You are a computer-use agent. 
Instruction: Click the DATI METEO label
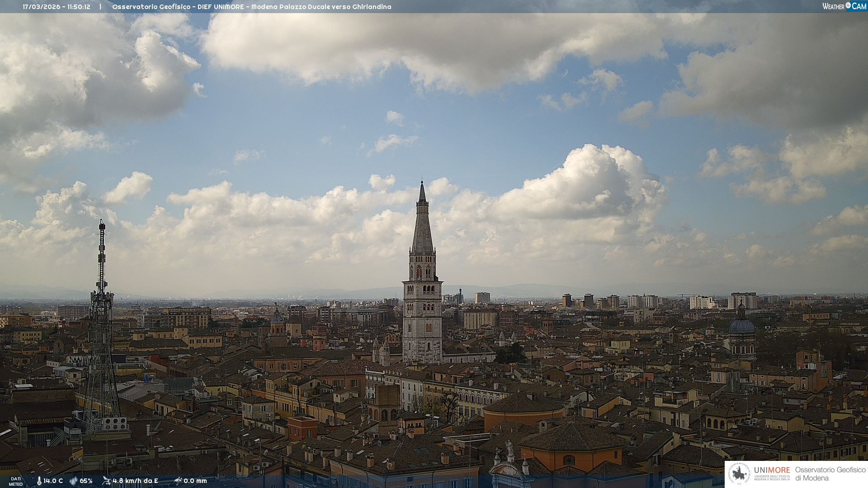pos(16,481)
